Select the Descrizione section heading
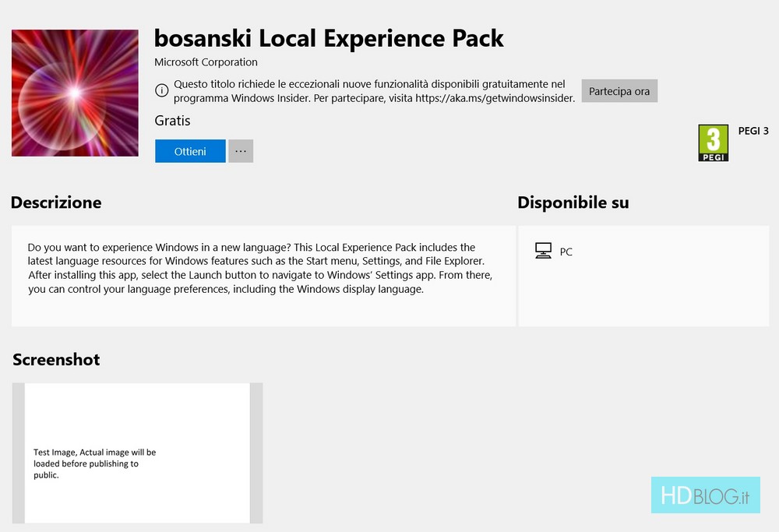 (x=56, y=203)
